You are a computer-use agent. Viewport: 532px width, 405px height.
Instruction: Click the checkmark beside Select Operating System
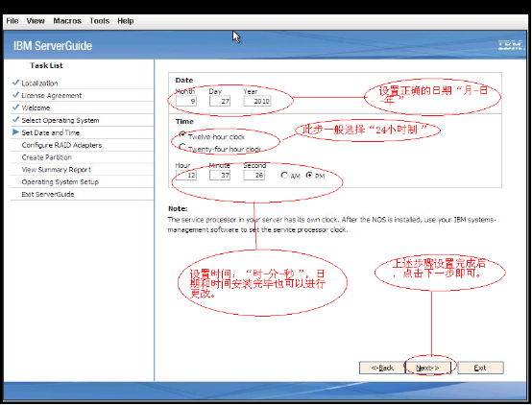pyautogui.click(x=15, y=119)
